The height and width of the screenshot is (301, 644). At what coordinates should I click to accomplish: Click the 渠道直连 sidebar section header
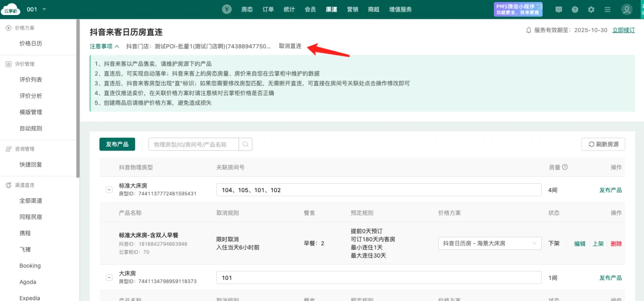tap(20, 185)
